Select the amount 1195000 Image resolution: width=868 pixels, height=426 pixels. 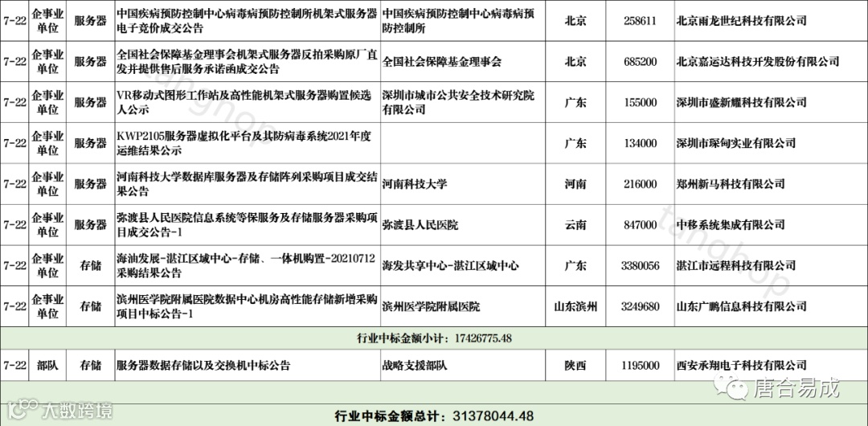tap(640, 366)
